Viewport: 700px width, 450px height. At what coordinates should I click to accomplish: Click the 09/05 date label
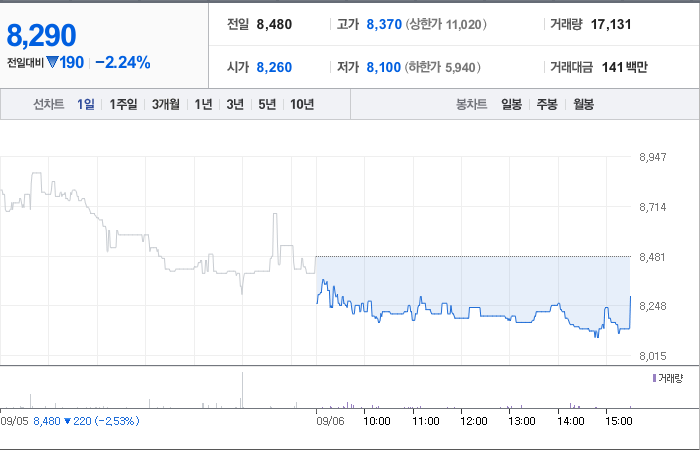point(14,421)
